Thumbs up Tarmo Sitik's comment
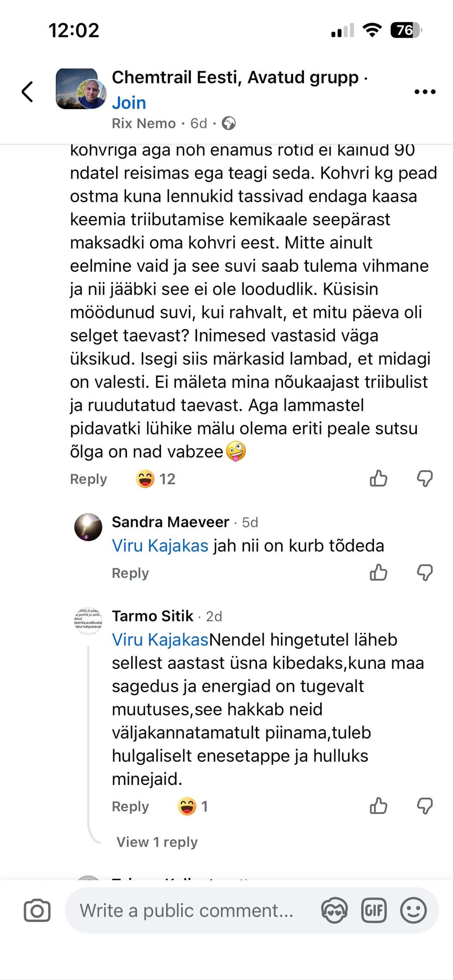The width and height of the screenshot is (453, 980). 378,806
